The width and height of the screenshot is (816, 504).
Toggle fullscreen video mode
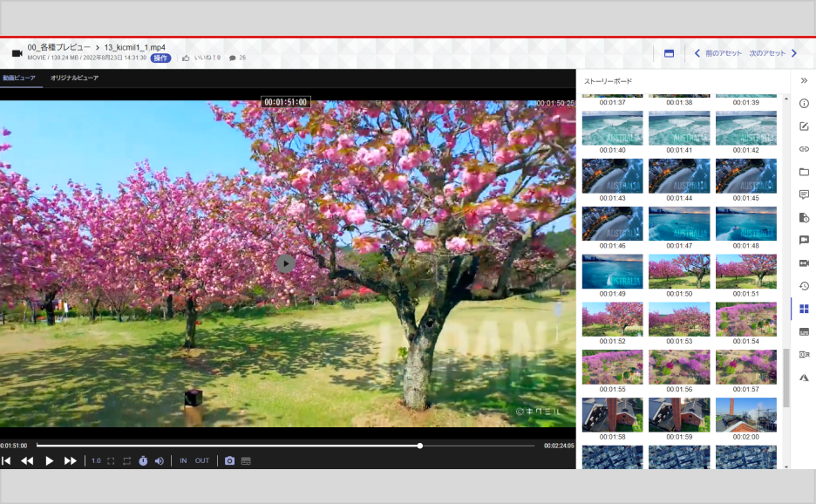111,460
